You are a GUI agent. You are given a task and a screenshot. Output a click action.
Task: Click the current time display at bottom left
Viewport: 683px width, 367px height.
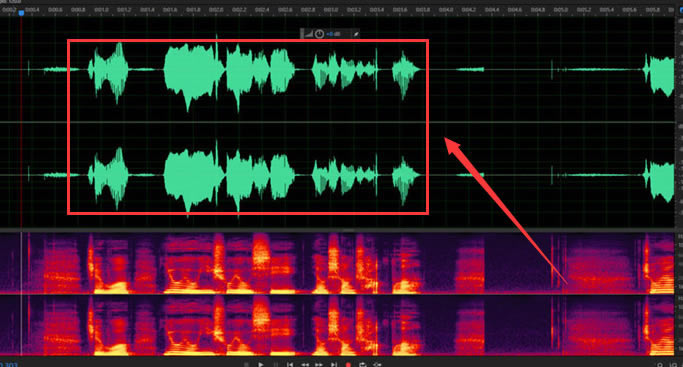tap(8, 364)
